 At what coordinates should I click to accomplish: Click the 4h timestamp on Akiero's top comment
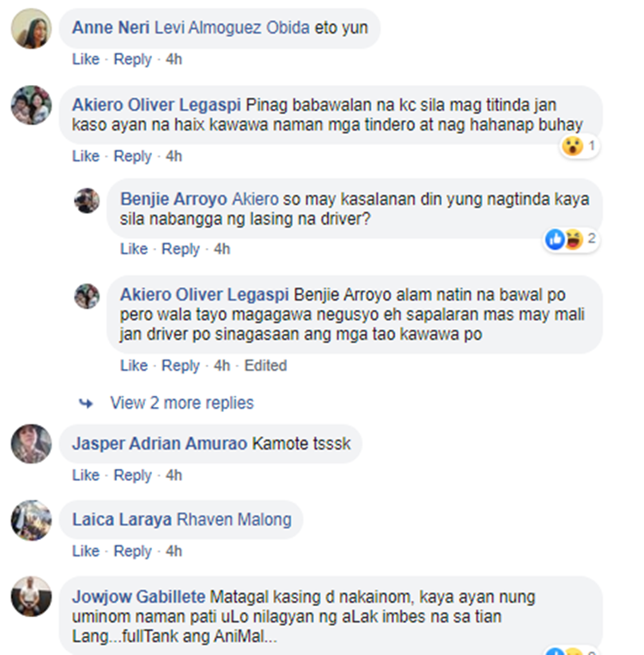pyautogui.click(x=173, y=156)
